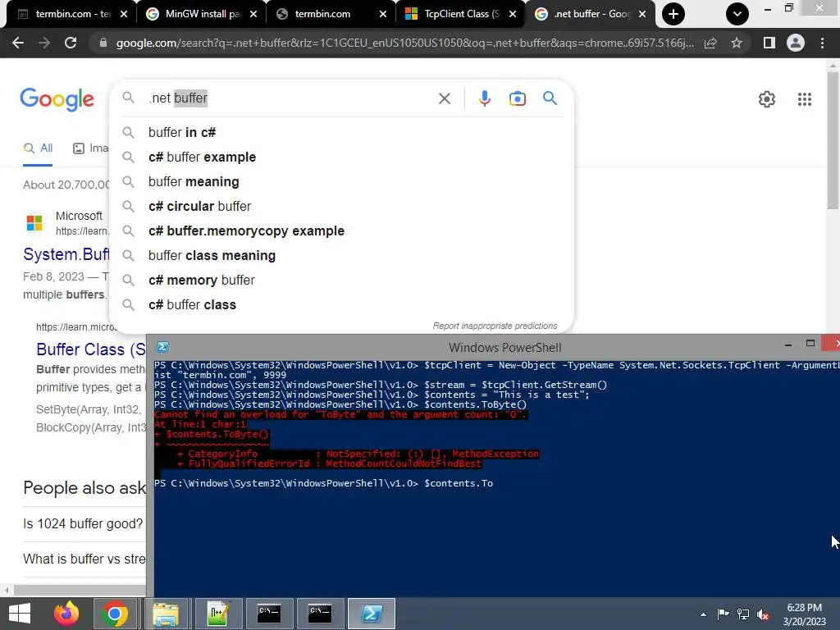Submit search with blue magnifier icon
This screenshot has height=630, width=840.
pyautogui.click(x=550, y=98)
